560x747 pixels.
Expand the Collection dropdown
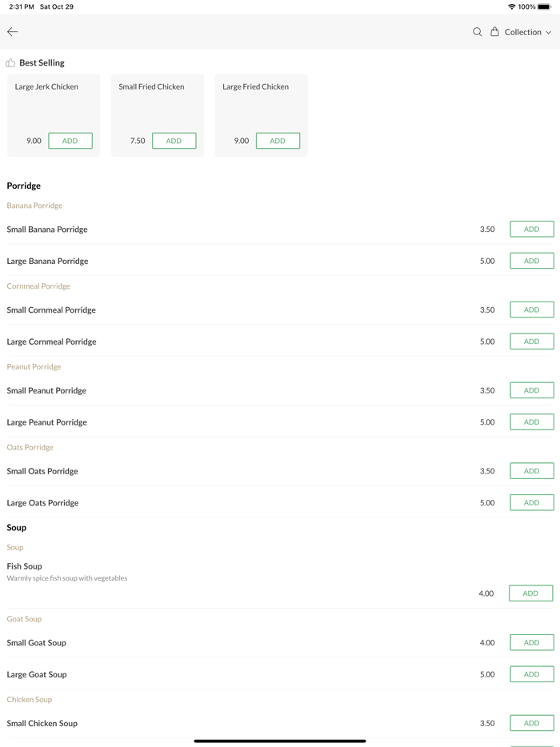528,32
